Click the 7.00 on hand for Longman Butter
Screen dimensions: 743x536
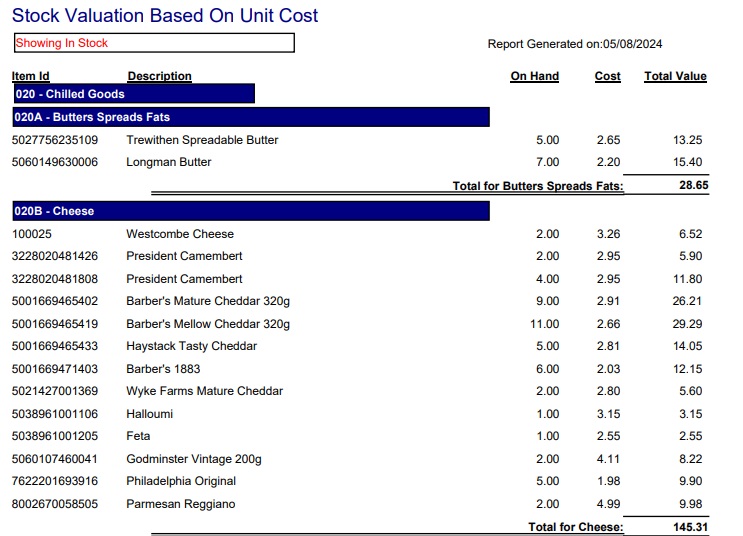pos(547,162)
